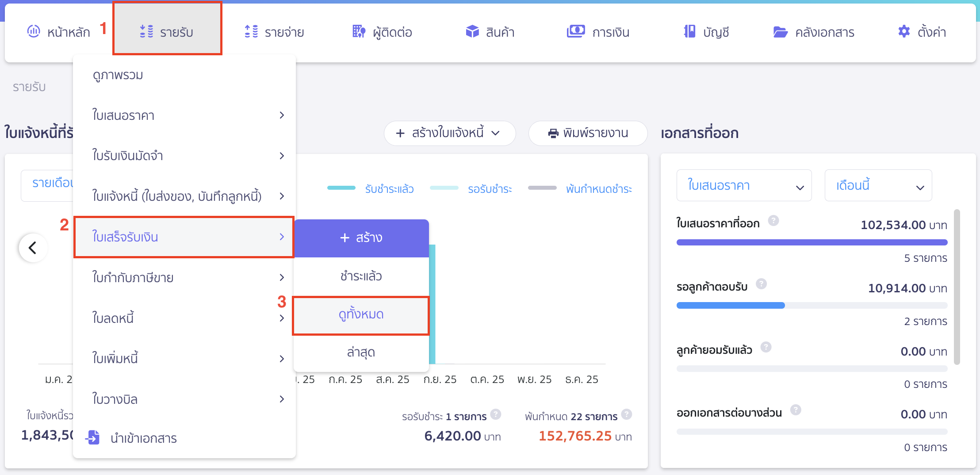980x475 pixels.
Task: Open the เดือนนี้ period dropdown
Action: point(878,185)
